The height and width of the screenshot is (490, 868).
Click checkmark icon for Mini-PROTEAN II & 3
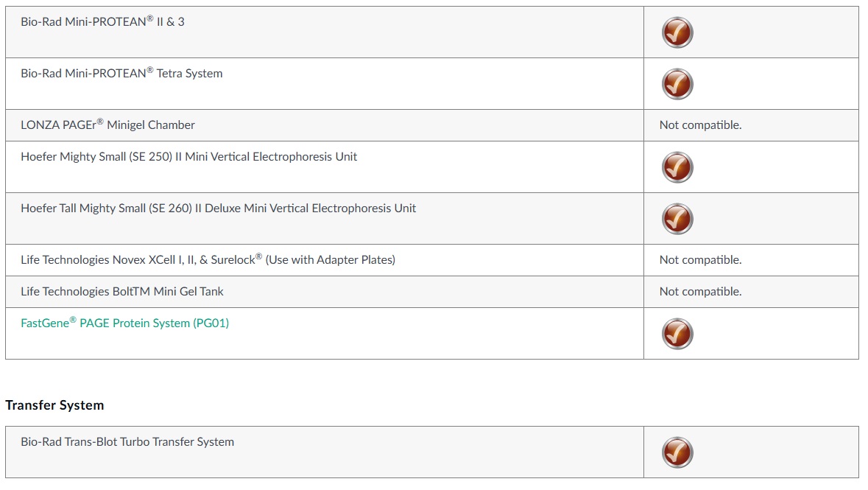677,32
